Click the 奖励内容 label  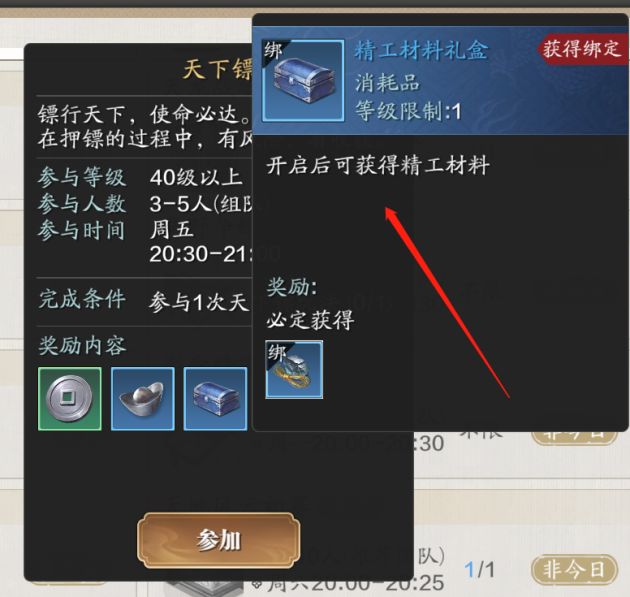(x=82, y=346)
